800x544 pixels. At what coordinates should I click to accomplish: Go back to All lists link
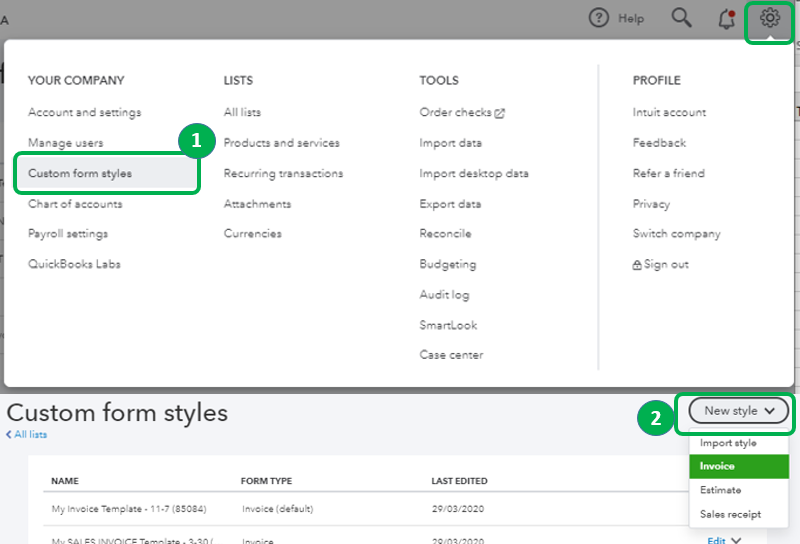(28, 435)
